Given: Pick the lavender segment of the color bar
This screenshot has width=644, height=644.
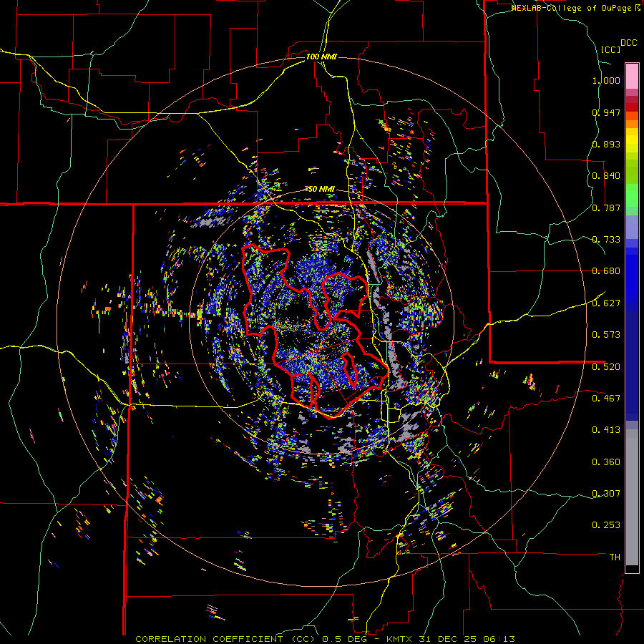Looking at the screenshot, I should coord(632,227).
